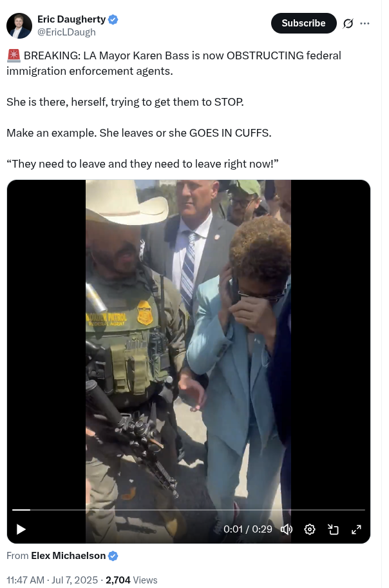Click verified badge beside Elex Michaelson
The image size is (389, 588).
tap(113, 556)
